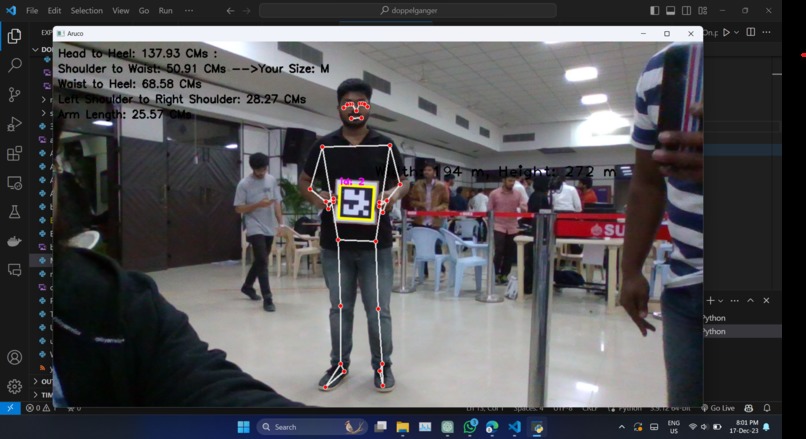Open the Manage gear icon
Screen dimensions: 806x439
[x=14, y=386]
